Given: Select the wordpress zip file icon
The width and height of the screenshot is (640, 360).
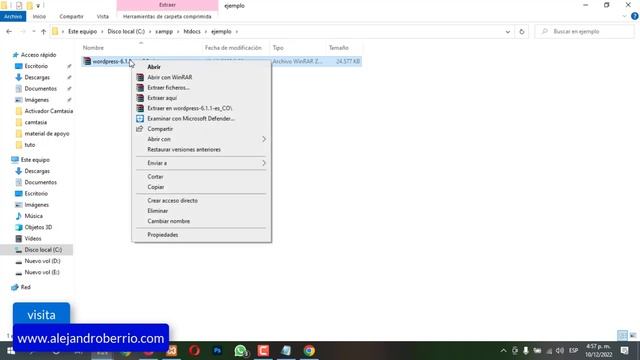Looking at the screenshot, I should coord(87,61).
